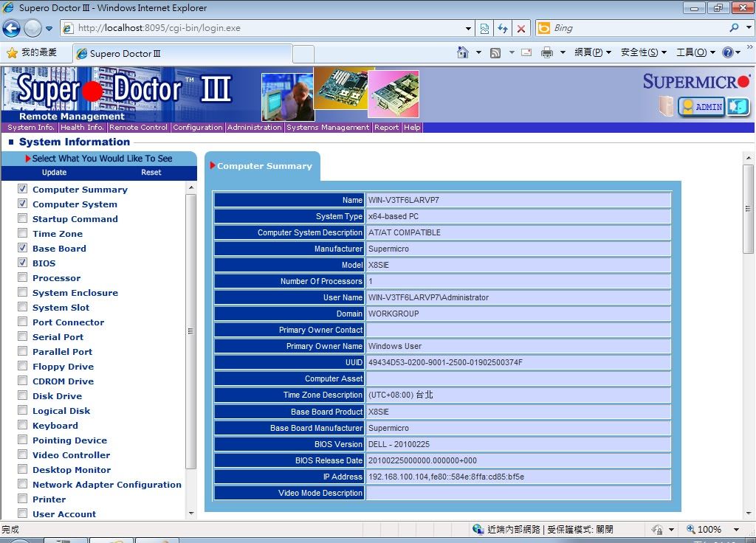Expand the feeds dropdown arrow
Viewport: 756px width, 543px height.
coord(512,52)
